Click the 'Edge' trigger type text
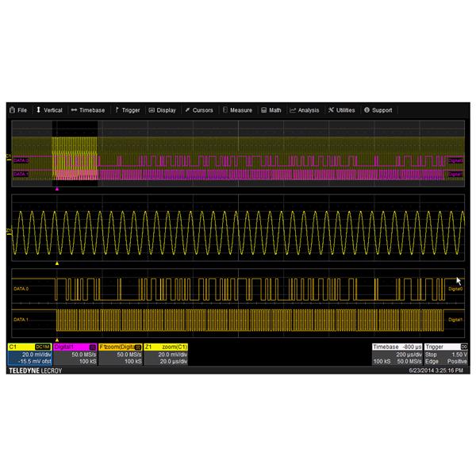 432,361
